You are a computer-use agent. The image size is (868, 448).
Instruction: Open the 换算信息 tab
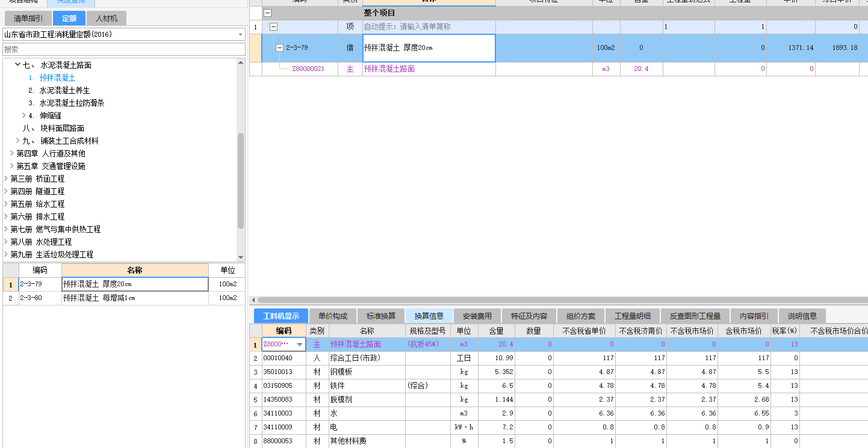click(x=429, y=316)
